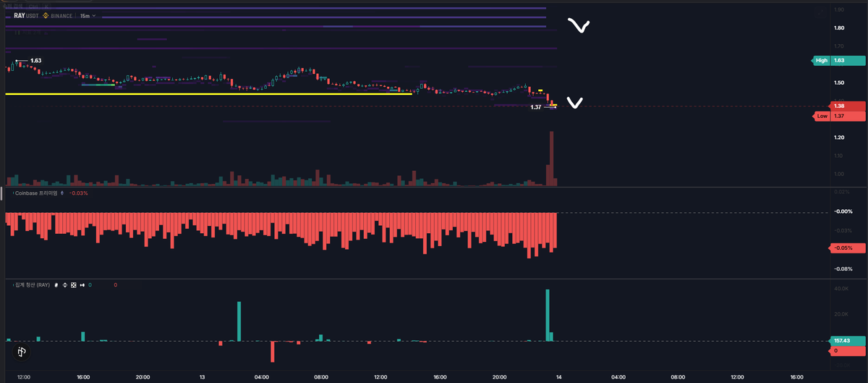Viewport: 868px width, 383px height.
Task: Click the 1.37 low marker on chart
Action: pos(536,107)
